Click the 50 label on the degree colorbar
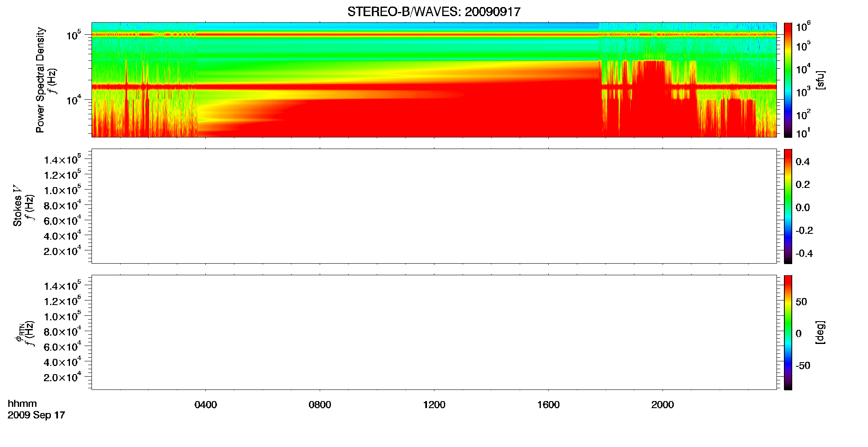Image resolution: width=868 pixels, height=447 pixels. pos(801,302)
